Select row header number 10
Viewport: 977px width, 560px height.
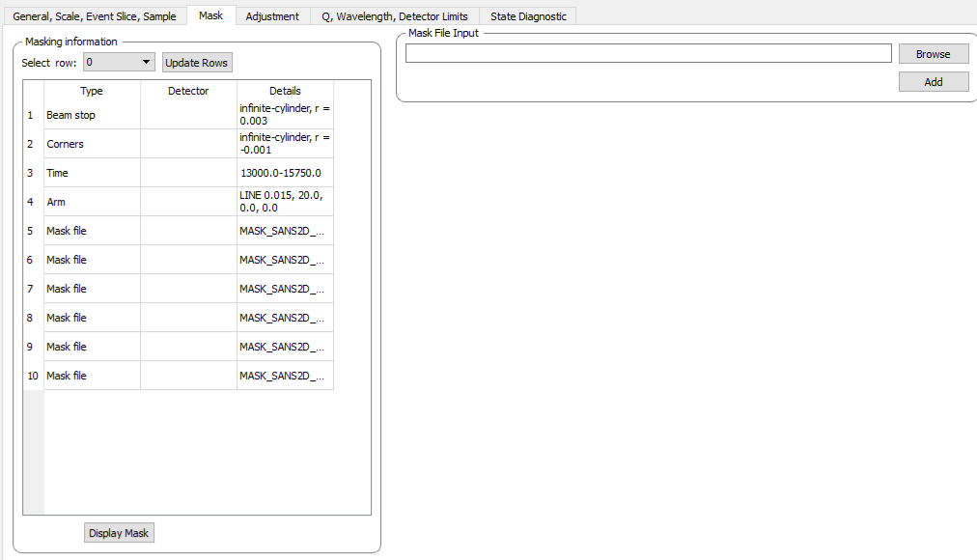[33, 376]
